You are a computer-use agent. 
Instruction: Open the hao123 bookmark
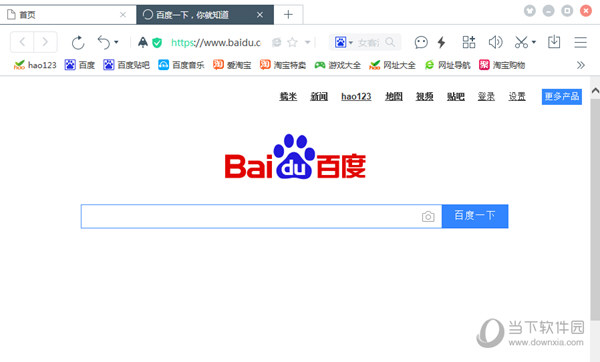pyautogui.click(x=35, y=65)
